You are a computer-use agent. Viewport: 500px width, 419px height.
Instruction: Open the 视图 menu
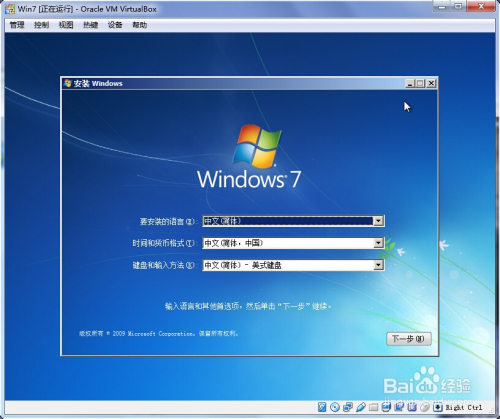pyautogui.click(x=66, y=25)
